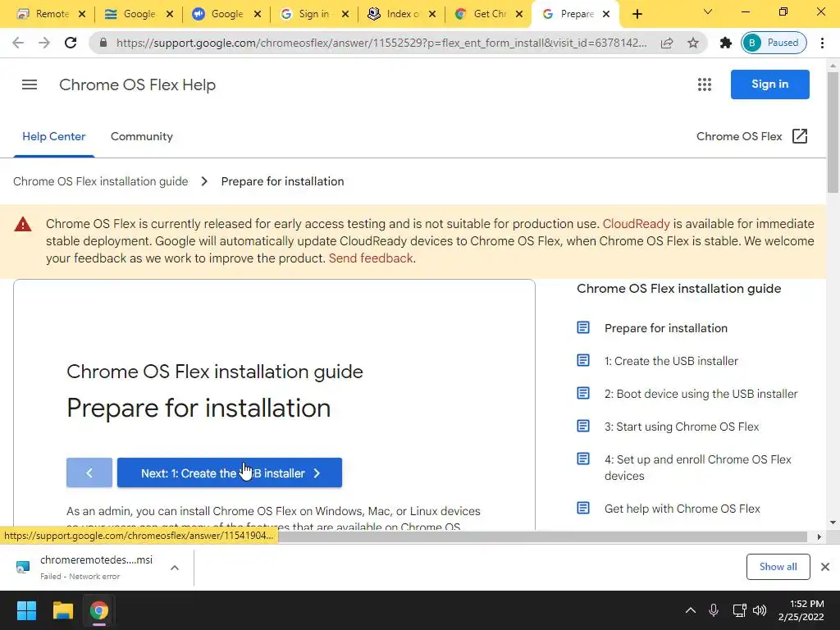This screenshot has height=630, width=840.
Task: Open the CloudReady link
Action: click(636, 224)
